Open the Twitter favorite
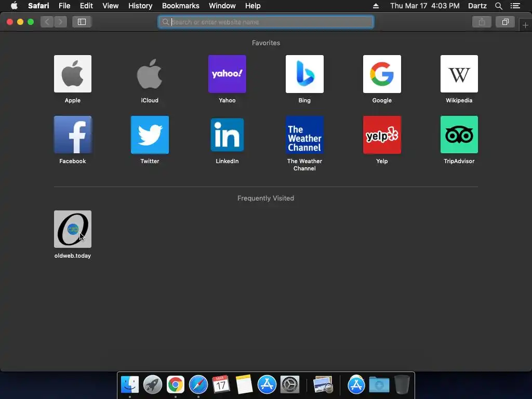The height and width of the screenshot is (399, 532). coord(150,135)
